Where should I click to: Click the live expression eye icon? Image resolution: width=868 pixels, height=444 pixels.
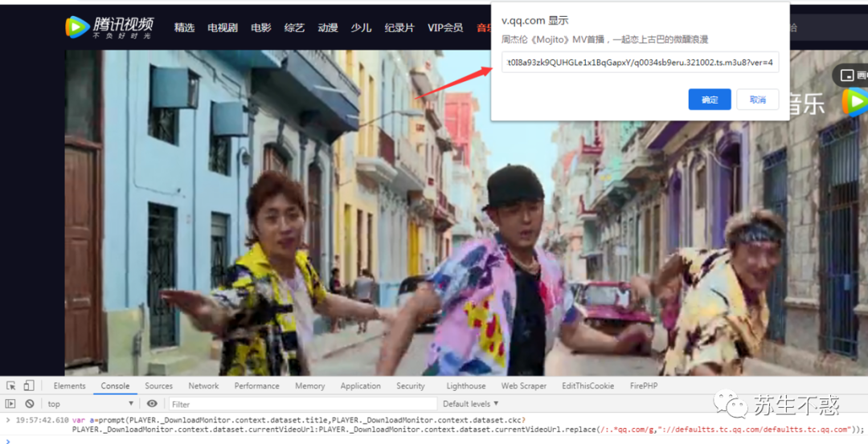coord(152,404)
